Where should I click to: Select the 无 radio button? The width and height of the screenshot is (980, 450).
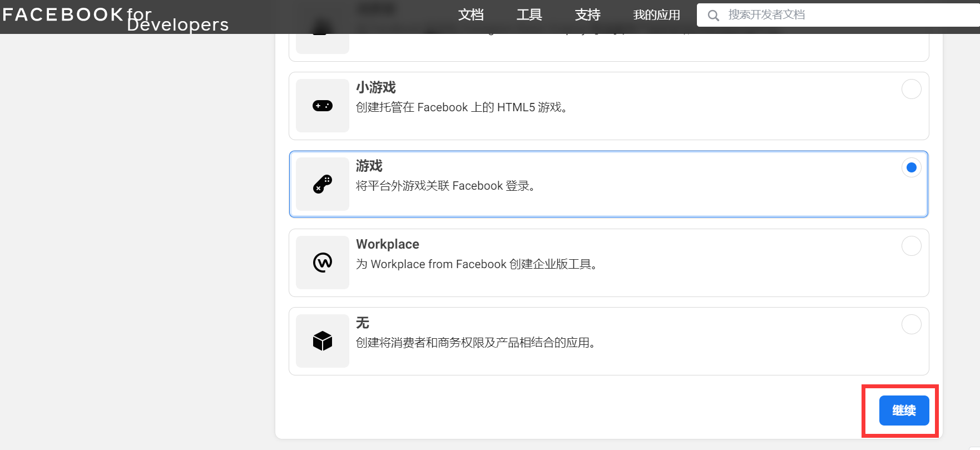pyautogui.click(x=911, y=324)
